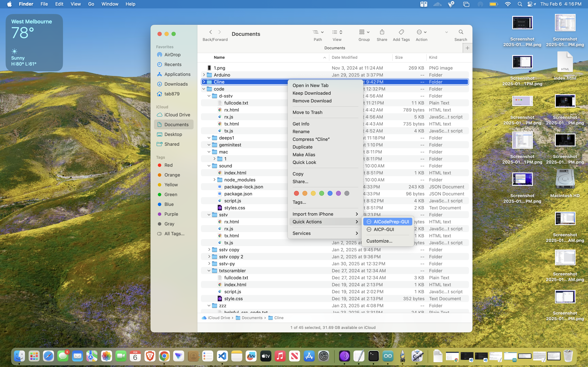Screen dimensions: 588x367
Task: Click Customize... in Quick Actions submenu
Action: pyautogui.click(x=379, y=241)
